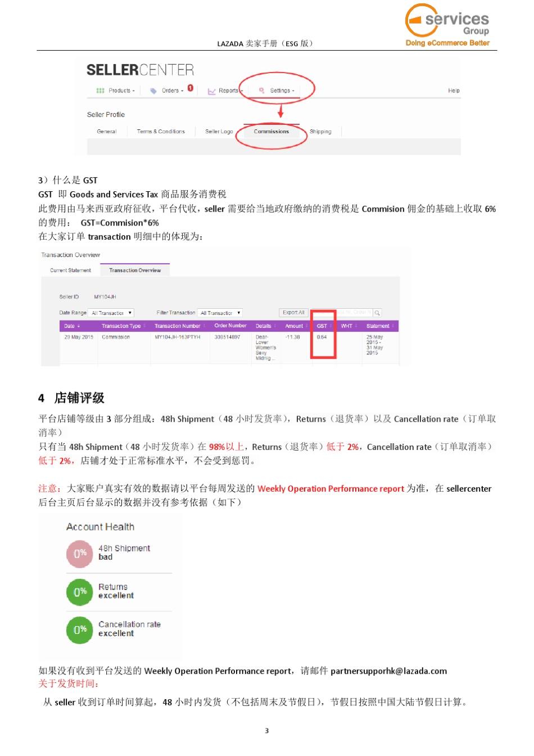Click the search magnifier icon in transaction table
534x756 pixels.
click(x=377, y=313)
